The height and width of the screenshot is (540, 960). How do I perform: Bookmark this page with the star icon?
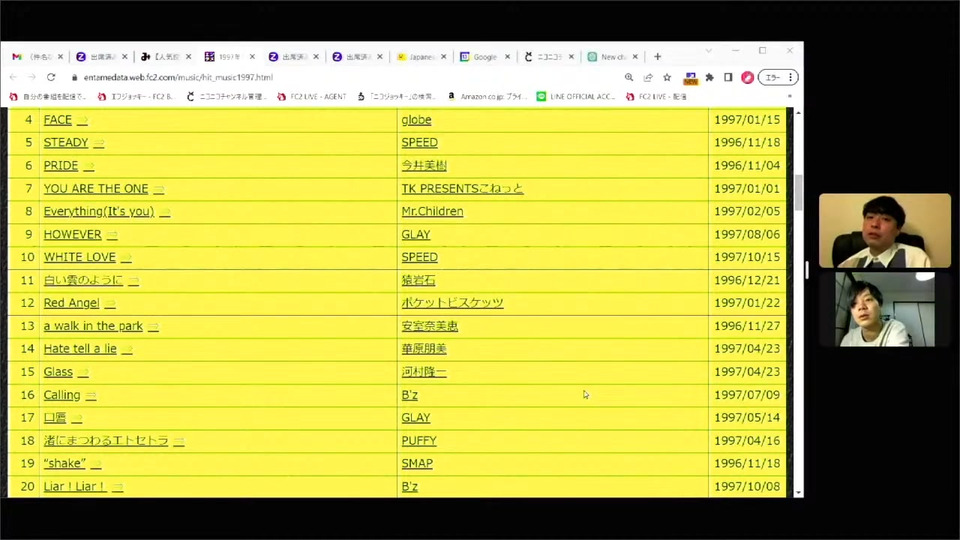point(667,77)
